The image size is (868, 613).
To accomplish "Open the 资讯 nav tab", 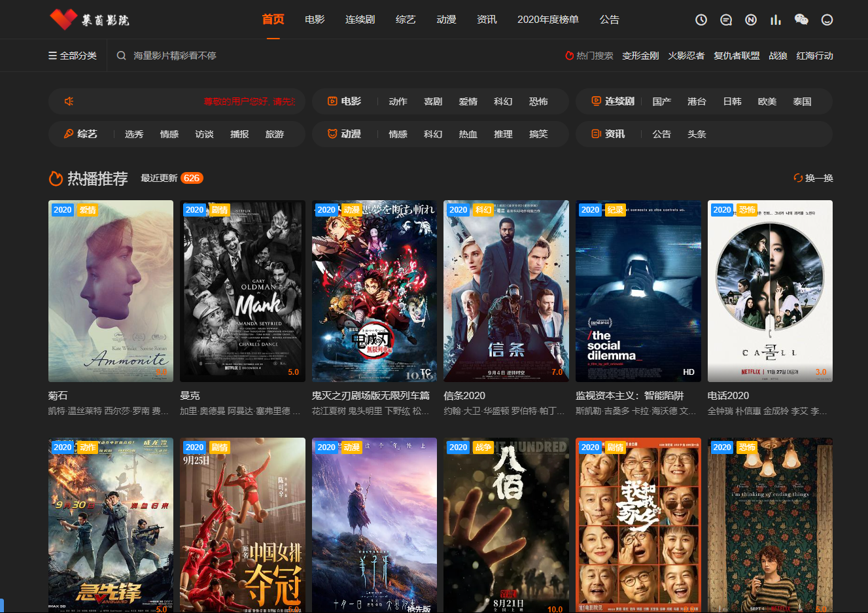I will (487, 20).
